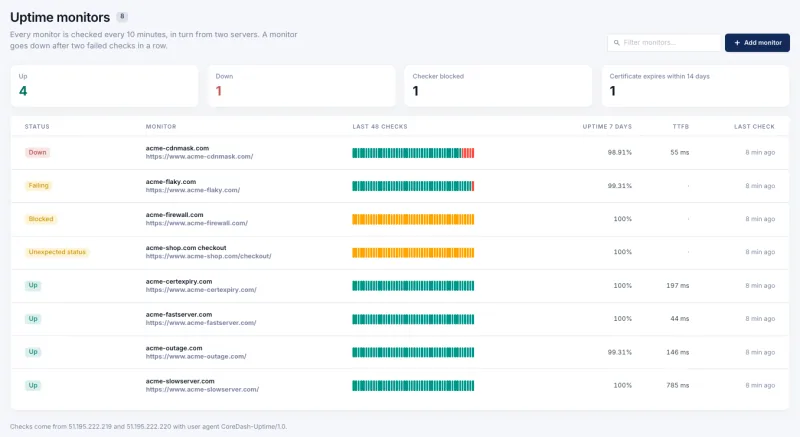Viewport: 800px width, 437px height.
Task: Click the UPTIME 7 DAYS column header
Action: click(607, 126)
